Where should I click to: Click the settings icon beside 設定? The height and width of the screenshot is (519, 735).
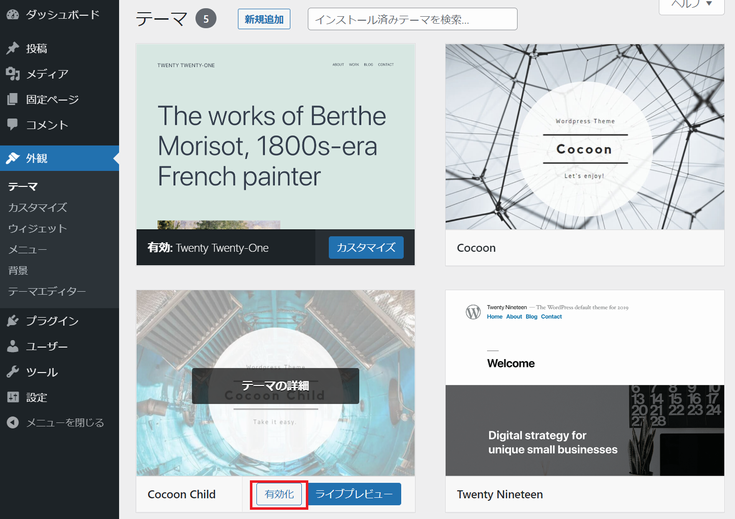(12, 397)
